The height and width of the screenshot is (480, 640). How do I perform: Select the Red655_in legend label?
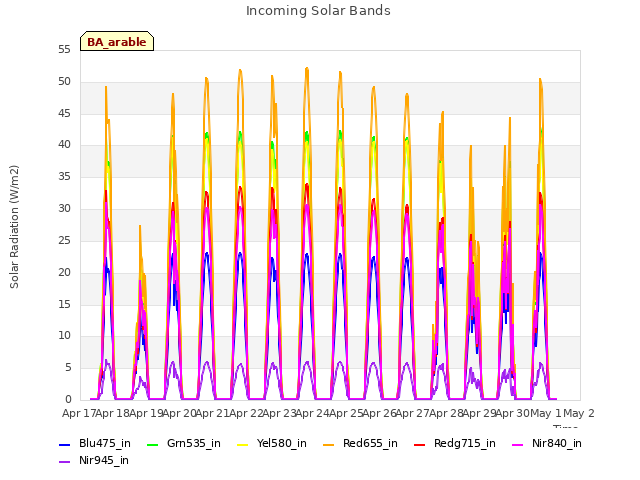tap(370, 443)
